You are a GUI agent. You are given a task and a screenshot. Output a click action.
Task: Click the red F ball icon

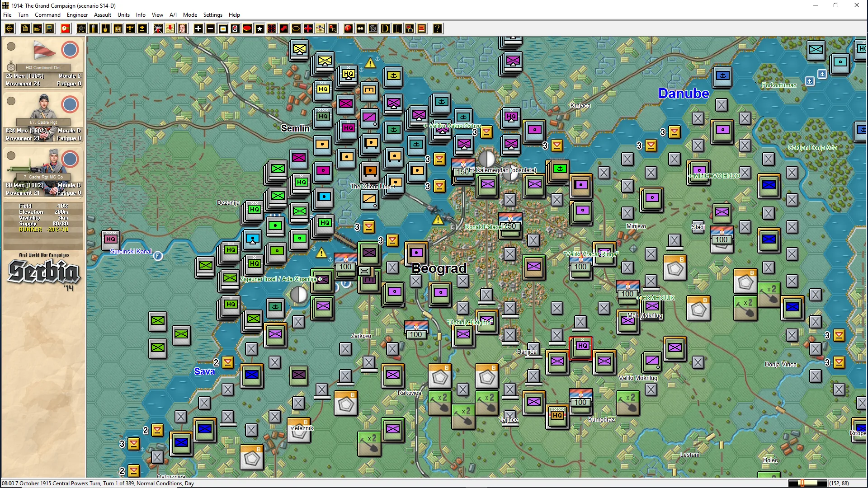pos(348,29)
